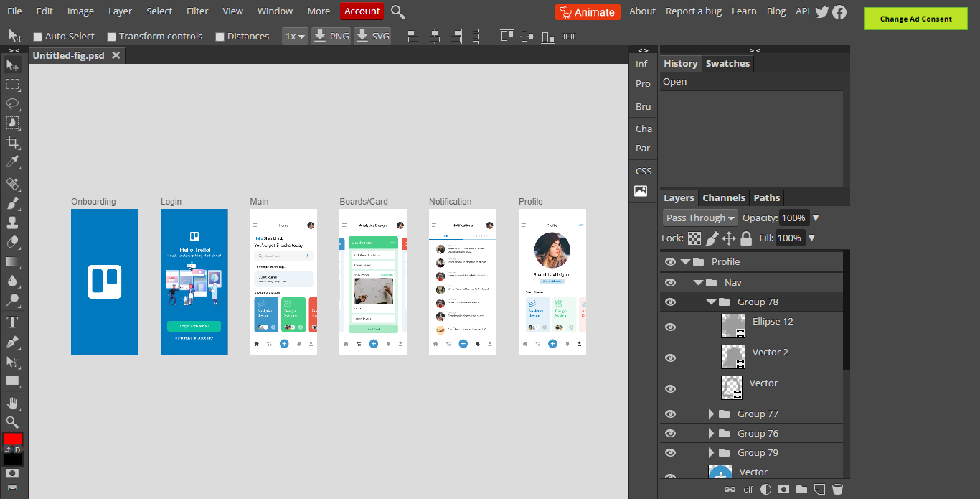Select the Crop tool
The image size is (980, 499).
[13, 142]
